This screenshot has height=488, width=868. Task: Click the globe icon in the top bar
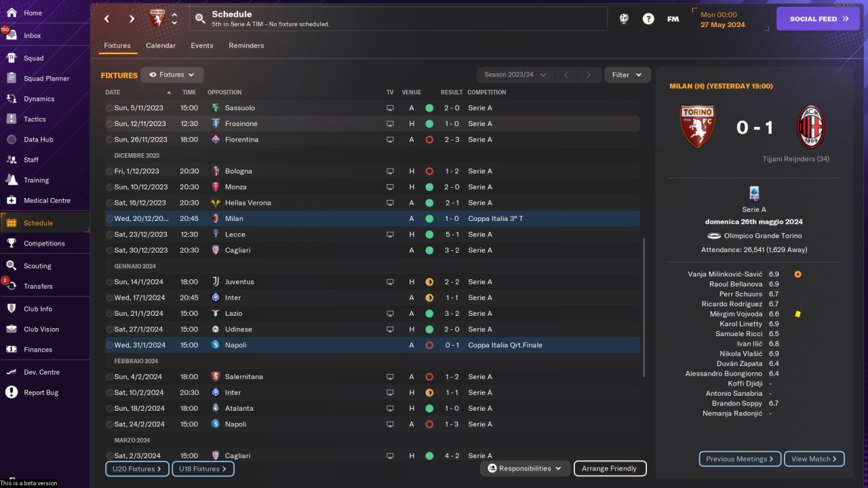point(624,19)
